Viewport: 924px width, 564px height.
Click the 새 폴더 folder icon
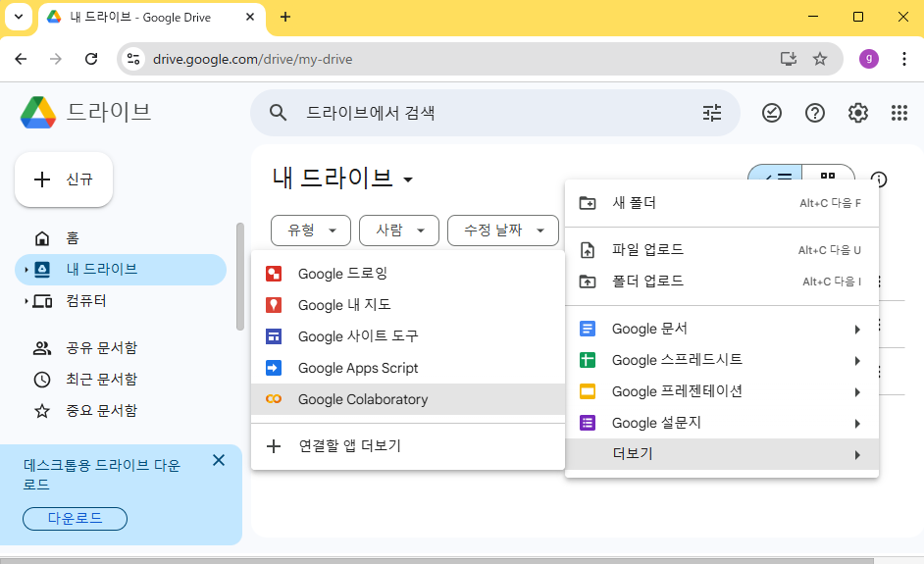[x=588, y=203]
